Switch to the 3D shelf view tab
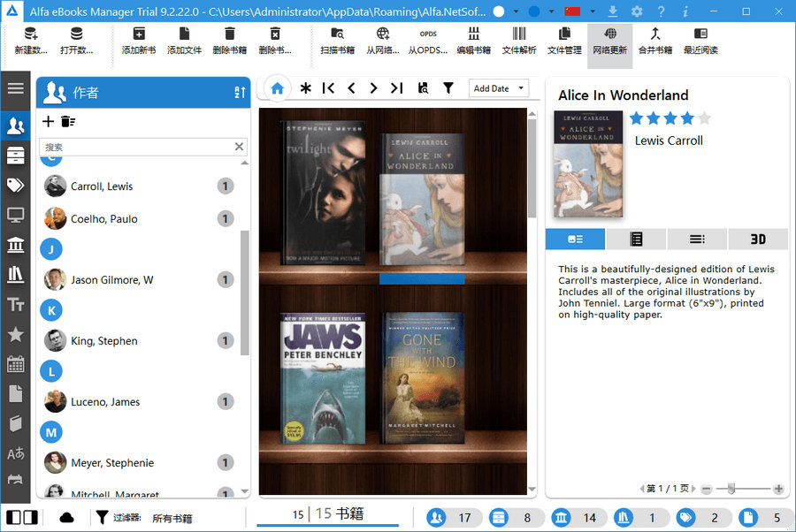This screenshot has width=796, height=532. click(757, 239)
